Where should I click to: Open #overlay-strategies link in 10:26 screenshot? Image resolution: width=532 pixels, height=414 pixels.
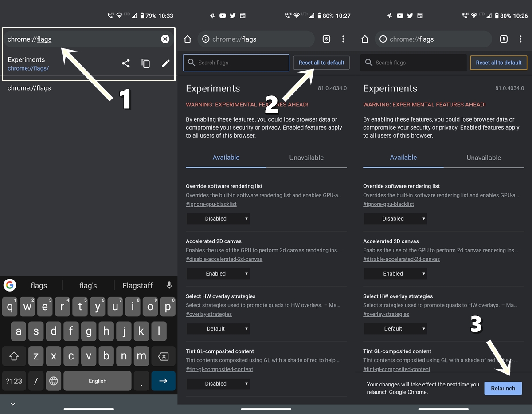[x=386, y=314]
